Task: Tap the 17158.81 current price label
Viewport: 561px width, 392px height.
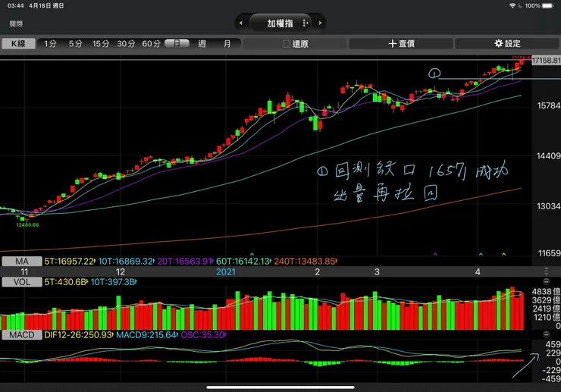Action: [547, 61]
